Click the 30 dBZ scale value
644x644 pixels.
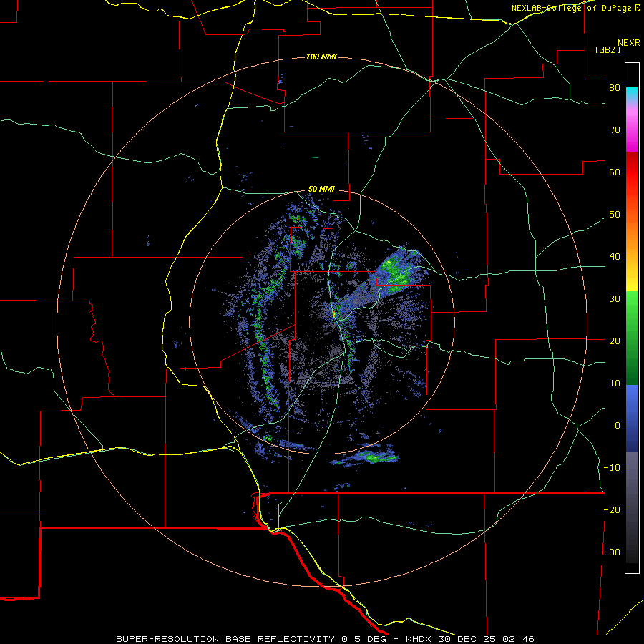pos(615,299)
